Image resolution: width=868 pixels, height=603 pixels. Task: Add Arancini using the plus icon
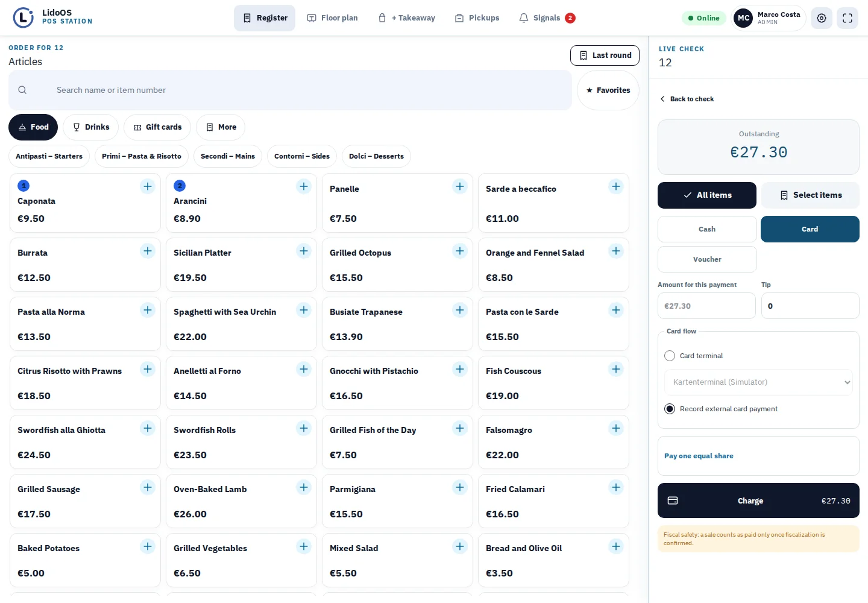(304, 186)
